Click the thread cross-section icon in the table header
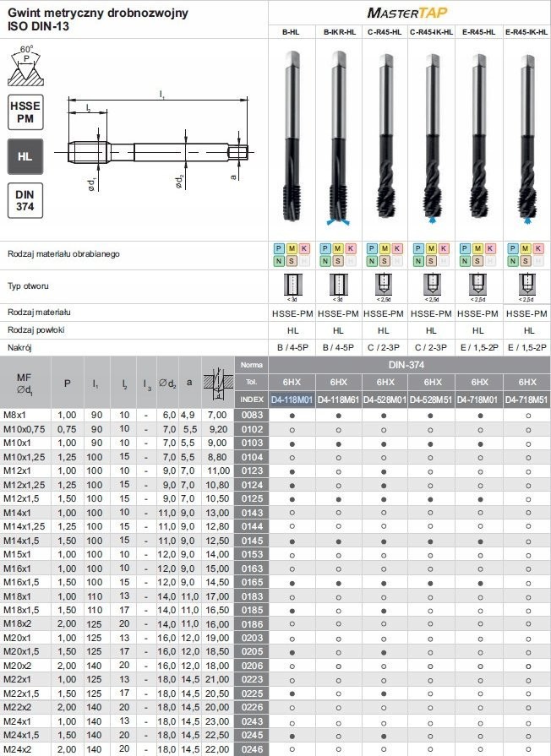 [218, 383]
